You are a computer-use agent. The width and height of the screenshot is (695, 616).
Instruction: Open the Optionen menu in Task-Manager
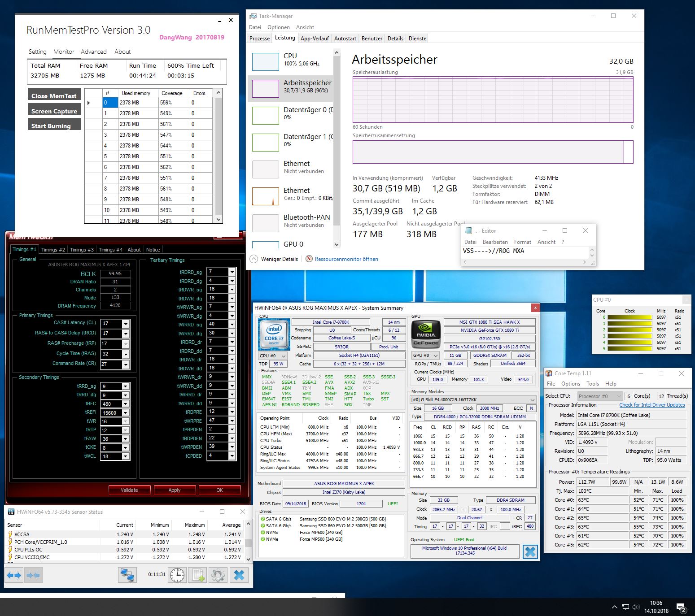(x=279, y=27)
